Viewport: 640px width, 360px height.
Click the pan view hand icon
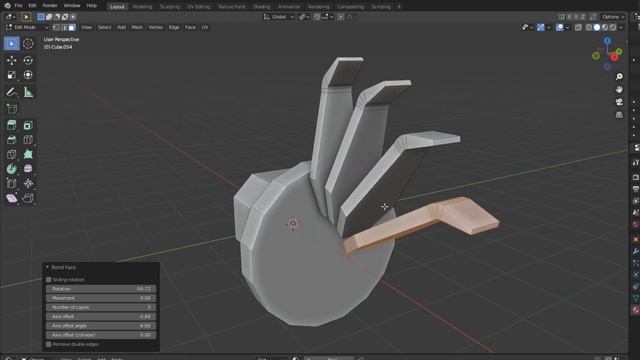click(x=619, y=89)
